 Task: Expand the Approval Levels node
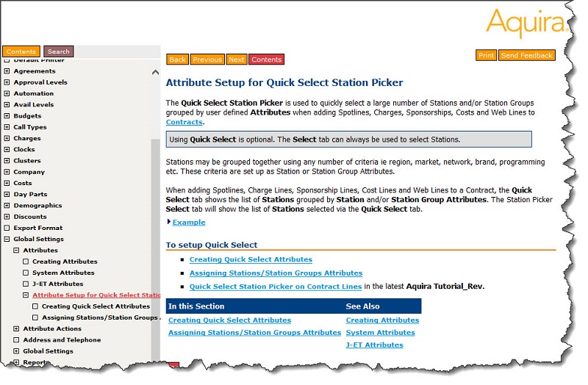(7, 82)
